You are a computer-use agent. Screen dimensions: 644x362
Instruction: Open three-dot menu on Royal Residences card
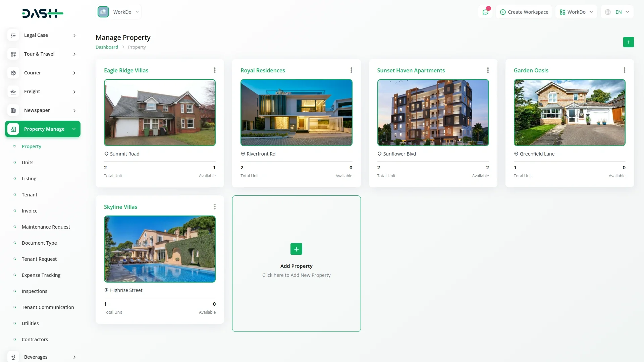[351, 70]
